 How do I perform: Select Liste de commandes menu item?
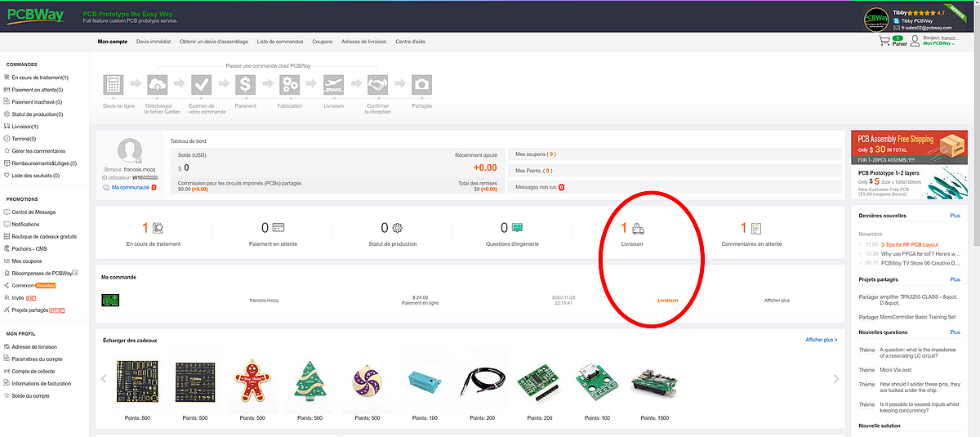tap(280, 42)
